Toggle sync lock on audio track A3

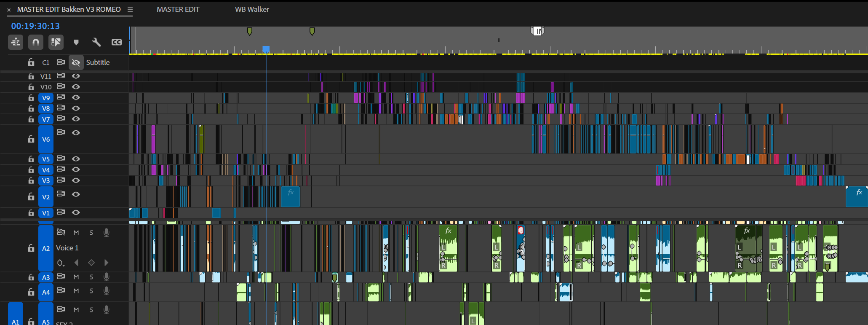pyautogui.click(x=61, y=277)
